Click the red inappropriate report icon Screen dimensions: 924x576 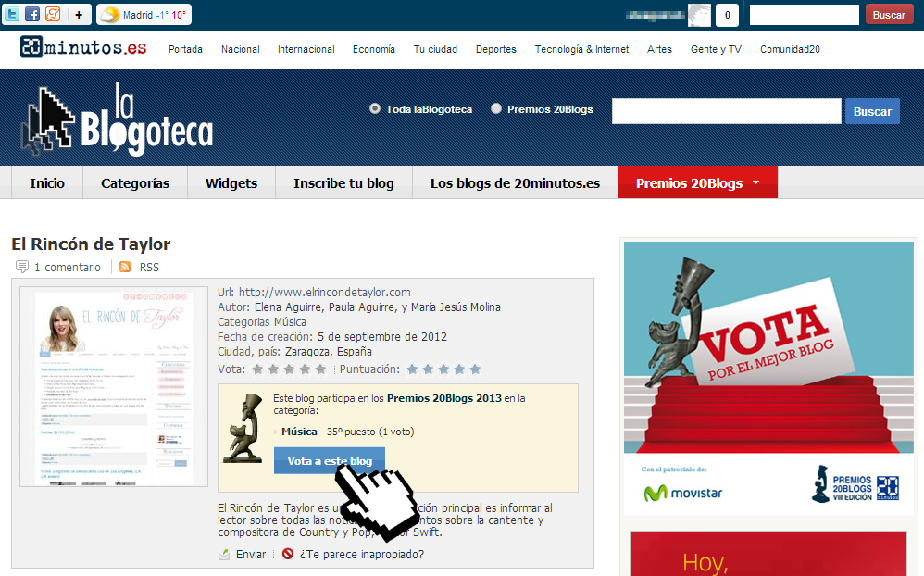288,555
